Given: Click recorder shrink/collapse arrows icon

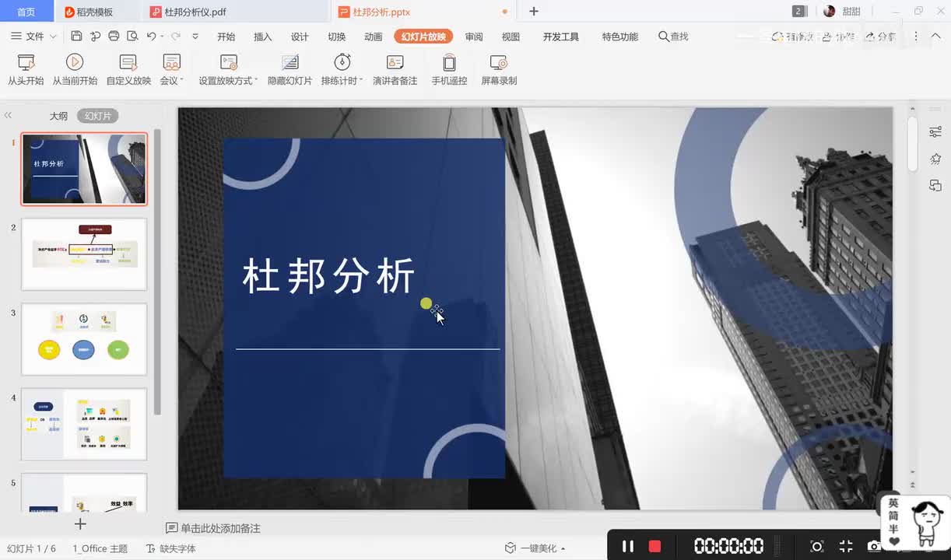Looking at the screenshot, I should coord(846,546).
